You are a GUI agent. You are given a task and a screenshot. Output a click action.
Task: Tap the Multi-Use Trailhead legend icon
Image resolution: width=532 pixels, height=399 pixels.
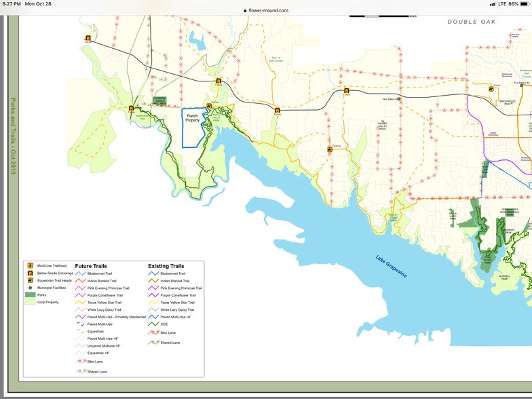tap(30, 266)
